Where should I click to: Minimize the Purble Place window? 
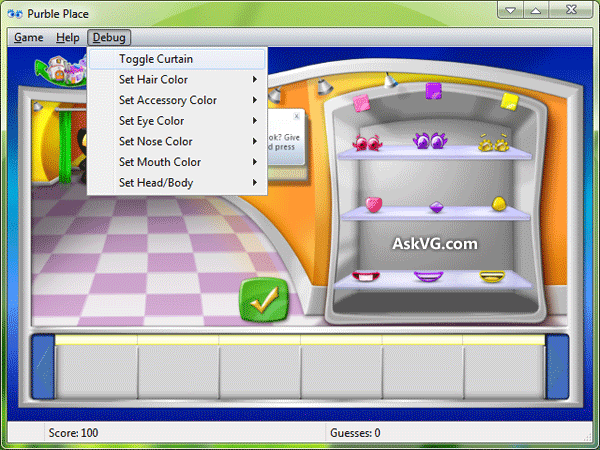tap(510, 10)
